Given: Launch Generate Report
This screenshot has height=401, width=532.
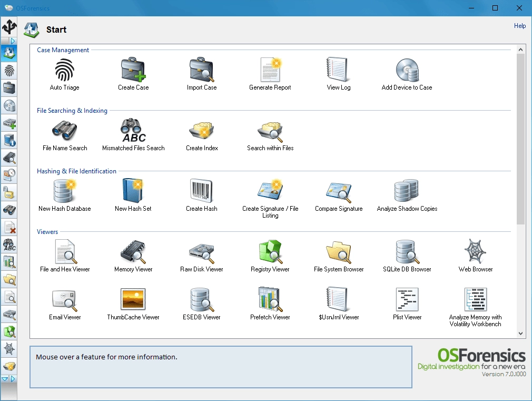Looking at the screenshot, I should coord(270,74).
